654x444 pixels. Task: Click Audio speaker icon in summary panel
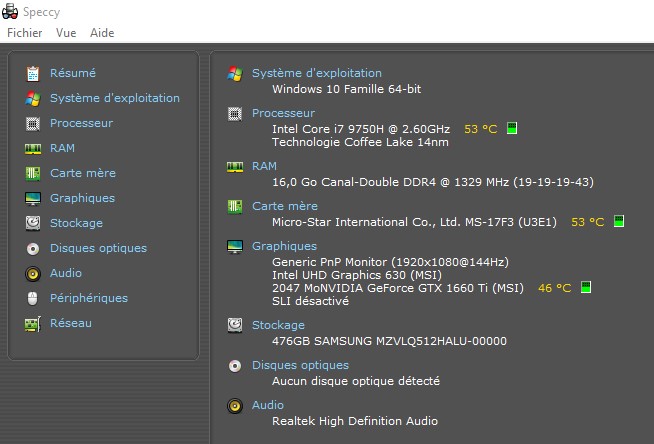(x=235, y=406)
